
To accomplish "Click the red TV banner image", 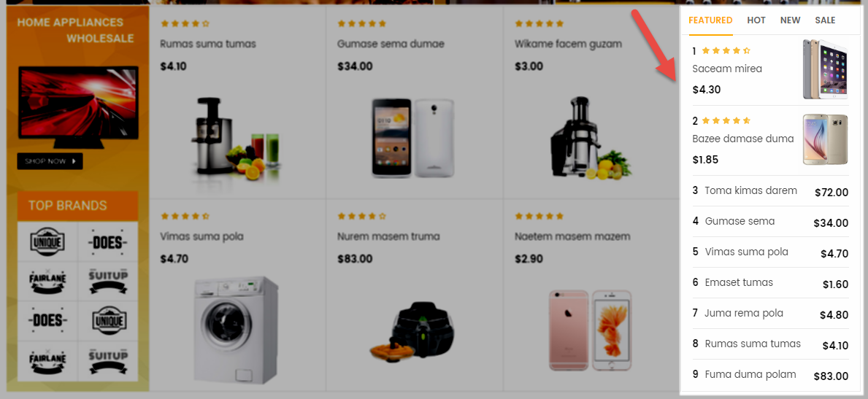I will click(78, 108).
